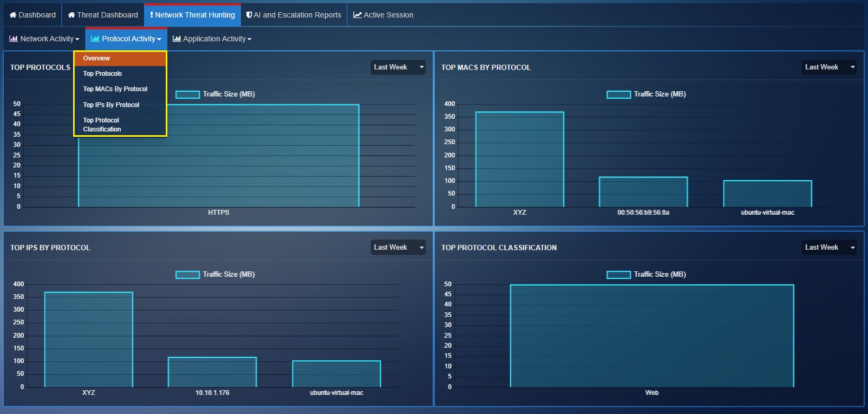
Task: Select Top Protocols menu entry
Action: (x=120, y=74)
